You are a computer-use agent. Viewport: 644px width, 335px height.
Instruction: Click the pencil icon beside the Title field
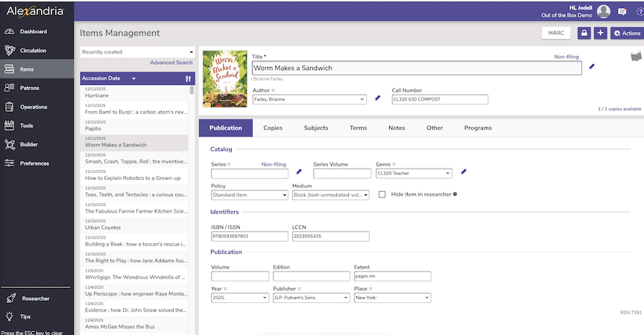(592, 66)
